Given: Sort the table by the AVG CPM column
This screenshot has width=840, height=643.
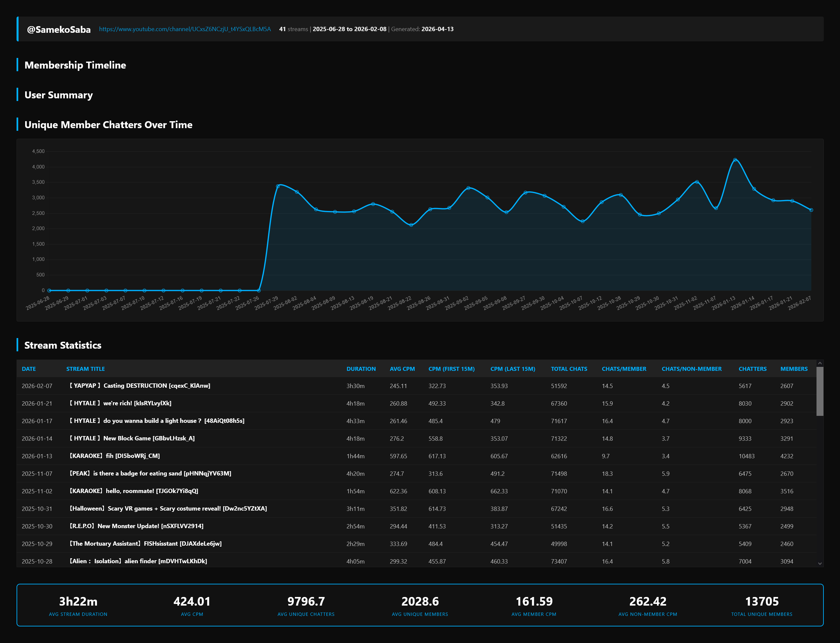Looking at the screenshot, I should coord(402,369).
